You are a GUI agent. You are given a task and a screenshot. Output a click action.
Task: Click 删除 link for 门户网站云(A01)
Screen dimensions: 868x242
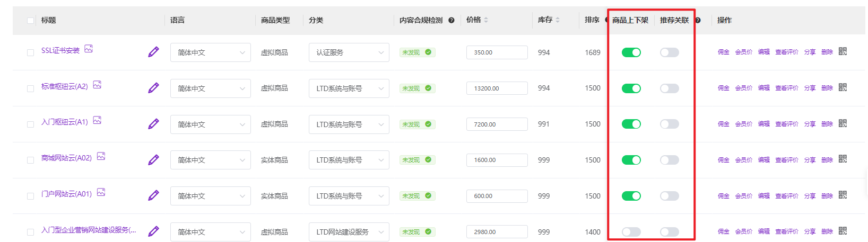(x=827, y=196)
